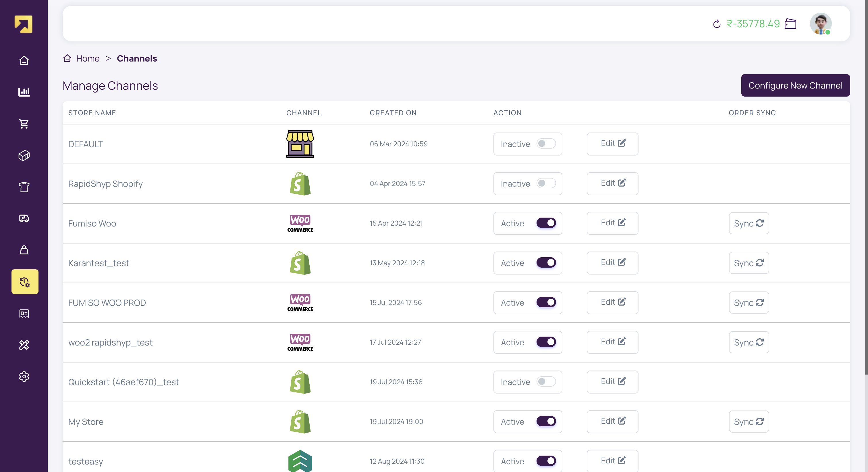Go to Home breadcrumb link
The height and width of the screenshot is (472, 868).
pos(88,58)
